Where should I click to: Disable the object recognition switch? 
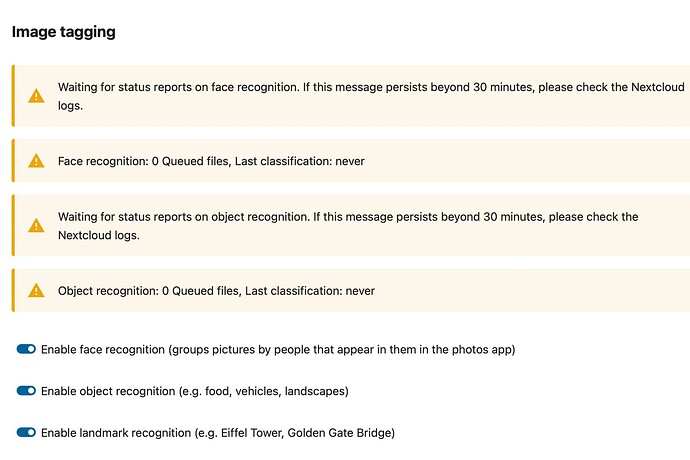click(26, 391)
